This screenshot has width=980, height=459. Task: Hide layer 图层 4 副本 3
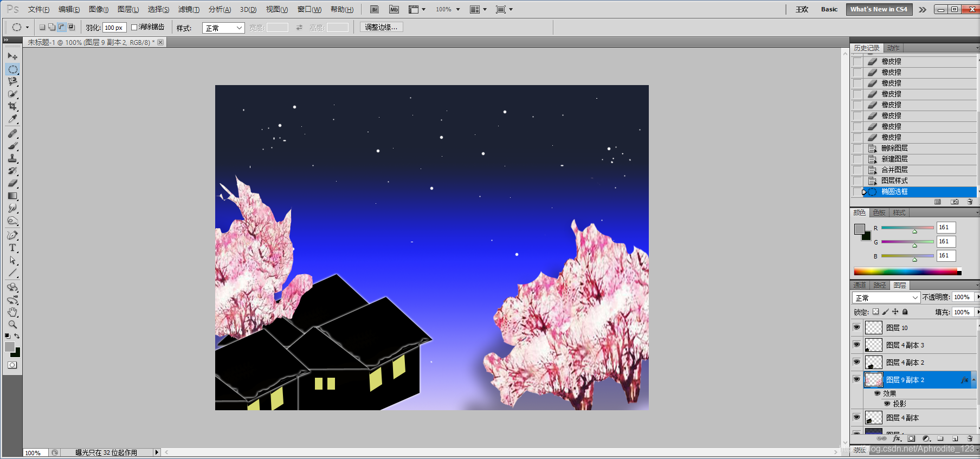click(856, 345)
